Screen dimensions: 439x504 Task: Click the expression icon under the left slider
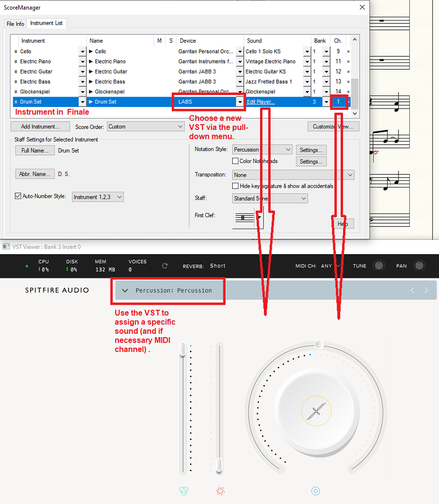click(184, 490)
